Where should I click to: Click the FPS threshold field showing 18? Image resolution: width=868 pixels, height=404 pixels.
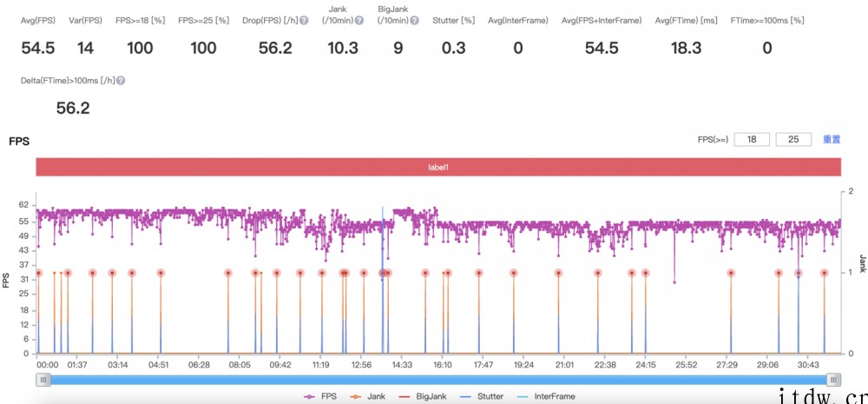point(752,140)
